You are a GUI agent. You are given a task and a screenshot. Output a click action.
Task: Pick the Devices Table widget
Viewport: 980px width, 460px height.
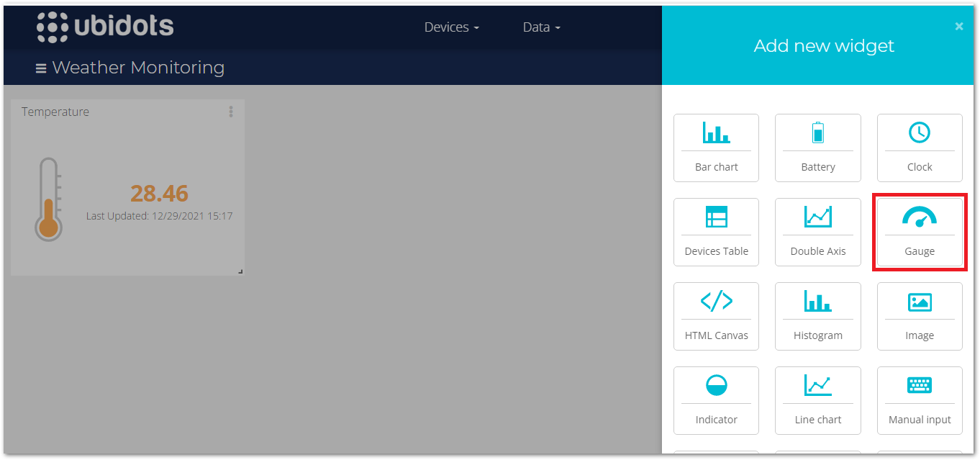(716, 232)
